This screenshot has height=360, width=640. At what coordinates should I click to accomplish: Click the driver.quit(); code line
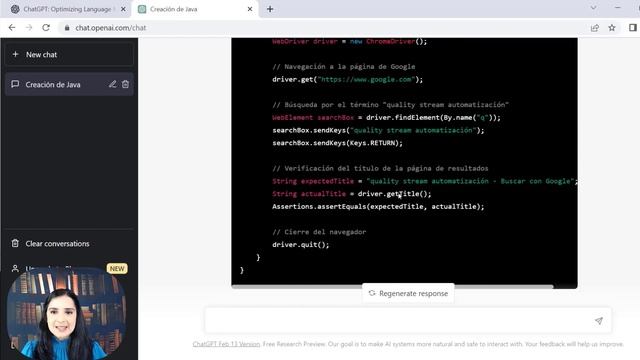tap(300, 244)
